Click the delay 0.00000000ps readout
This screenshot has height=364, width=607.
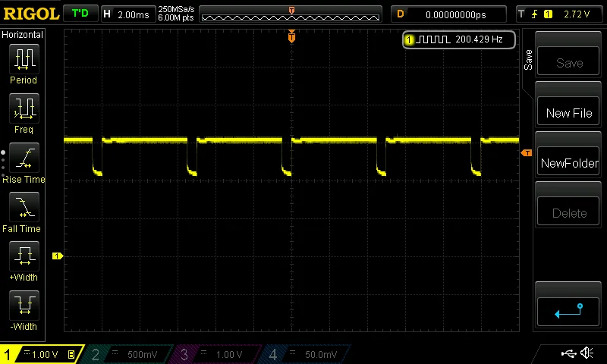click(x=448, y=14)
